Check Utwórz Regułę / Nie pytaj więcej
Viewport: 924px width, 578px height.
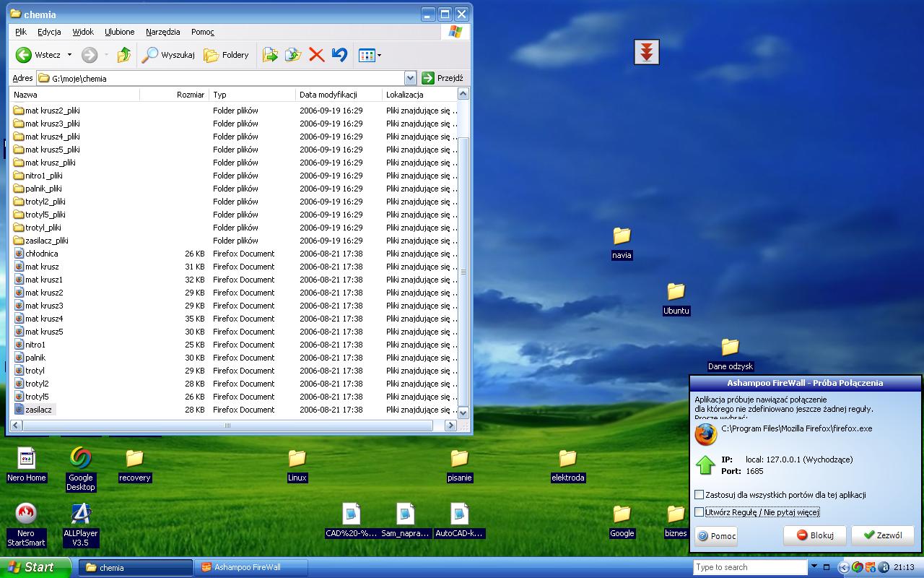pos(699,512)
